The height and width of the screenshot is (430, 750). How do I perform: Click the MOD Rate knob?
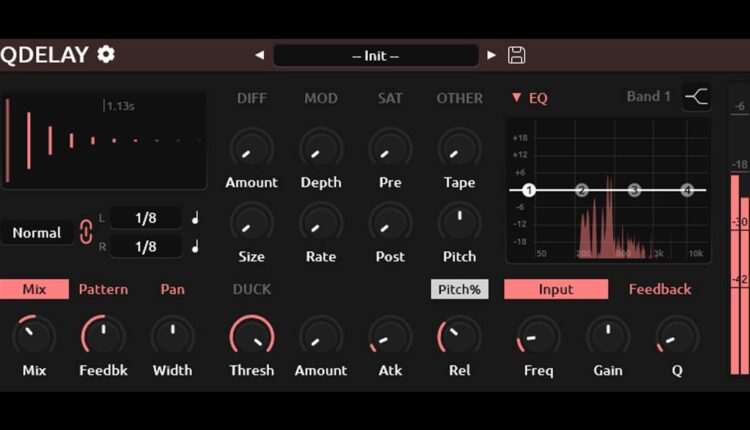click(321, 223)
